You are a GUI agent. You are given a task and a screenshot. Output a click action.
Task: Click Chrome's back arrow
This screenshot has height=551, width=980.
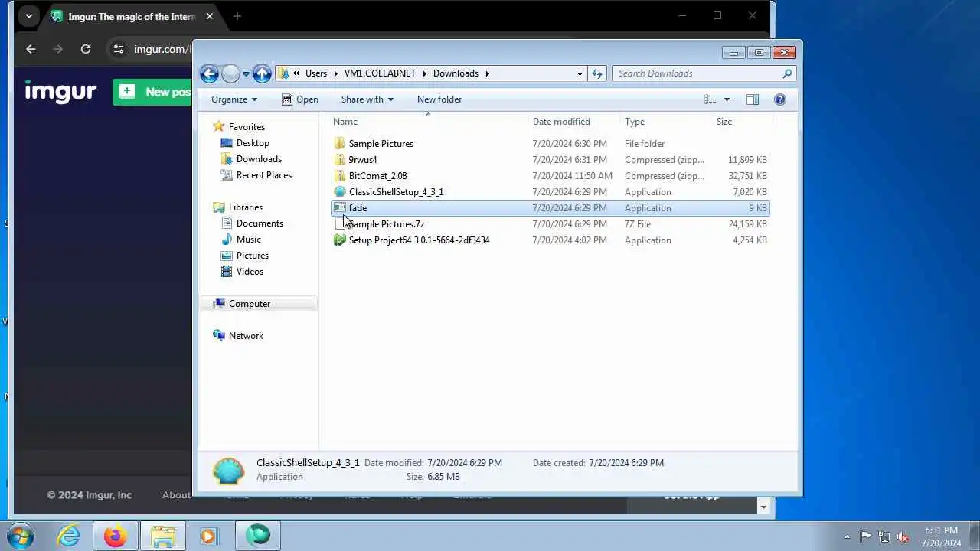coord(31,49)
